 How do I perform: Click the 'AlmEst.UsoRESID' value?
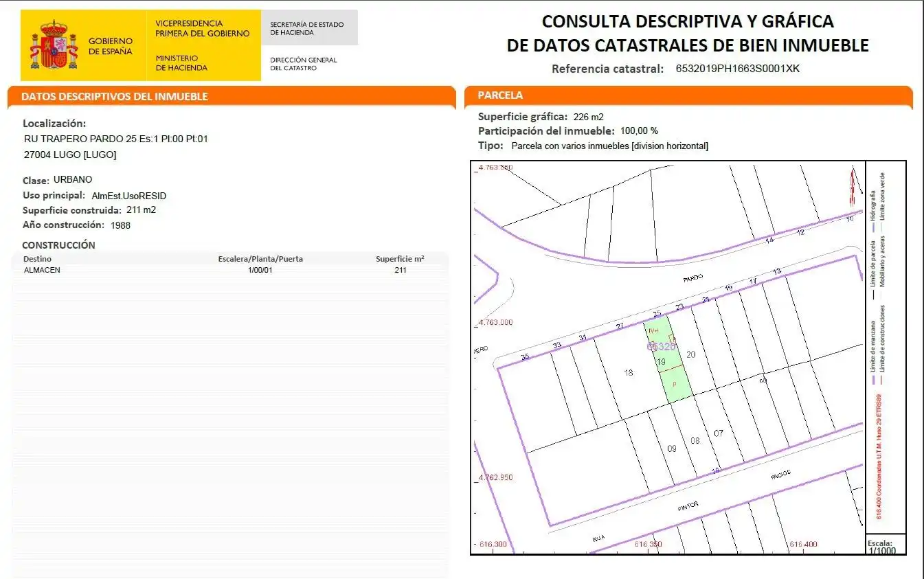pos(128,196)
